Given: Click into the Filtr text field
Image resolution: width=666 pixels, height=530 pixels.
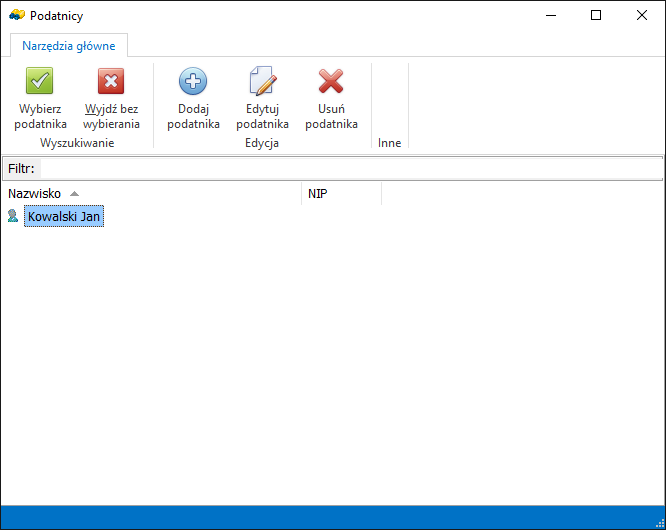Looking at the screenshot, I should [x=350, y=168].
